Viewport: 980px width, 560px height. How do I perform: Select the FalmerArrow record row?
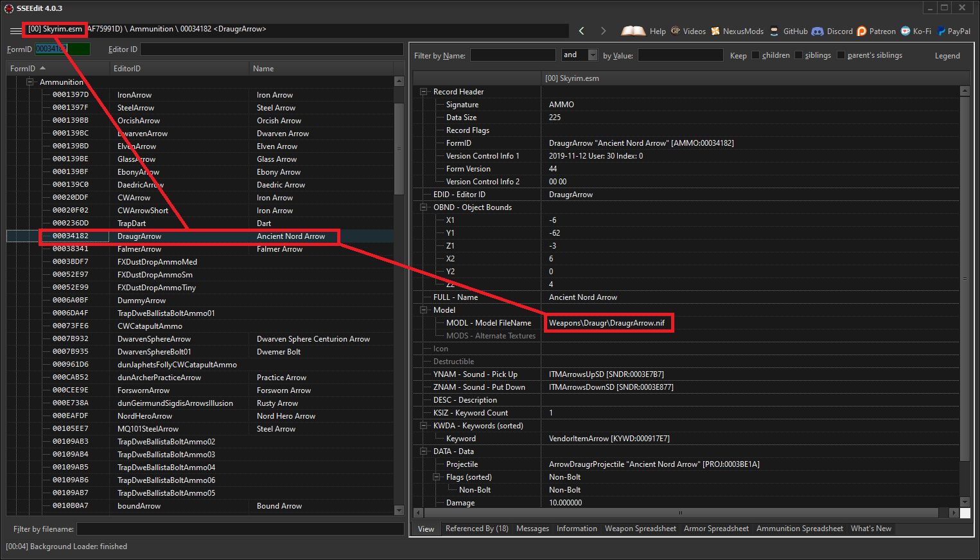click(200, 249)
